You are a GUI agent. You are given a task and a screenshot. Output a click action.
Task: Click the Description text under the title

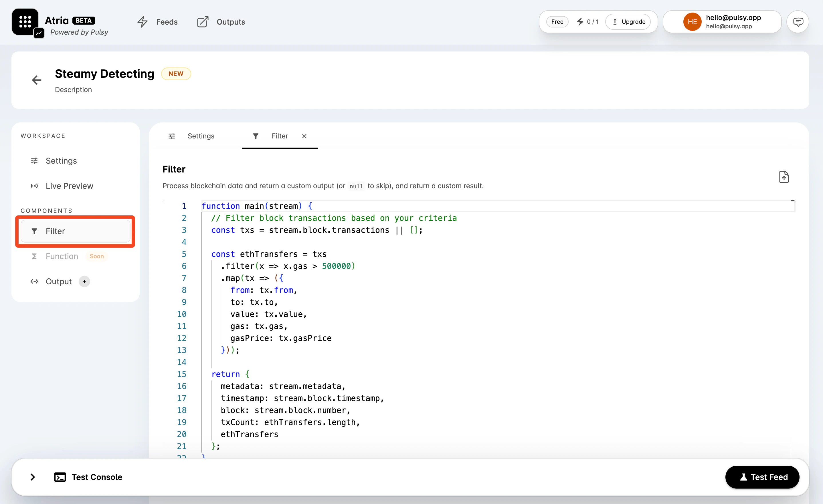click(74, 90)
